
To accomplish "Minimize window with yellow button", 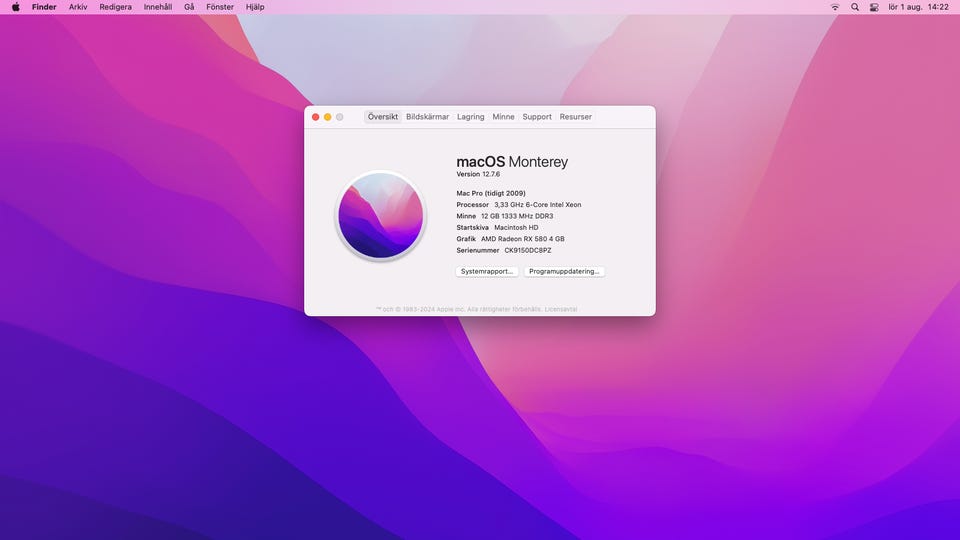I will pos(328,117).
